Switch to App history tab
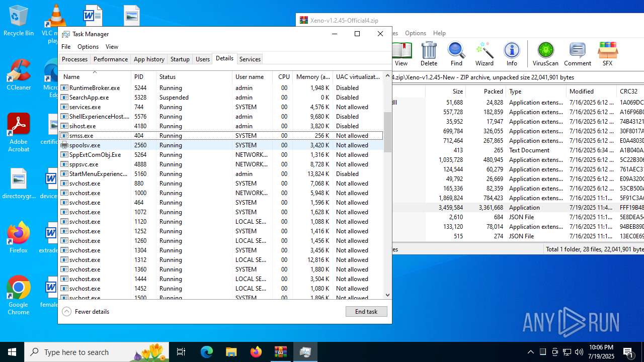 click(x=149, y=59)
